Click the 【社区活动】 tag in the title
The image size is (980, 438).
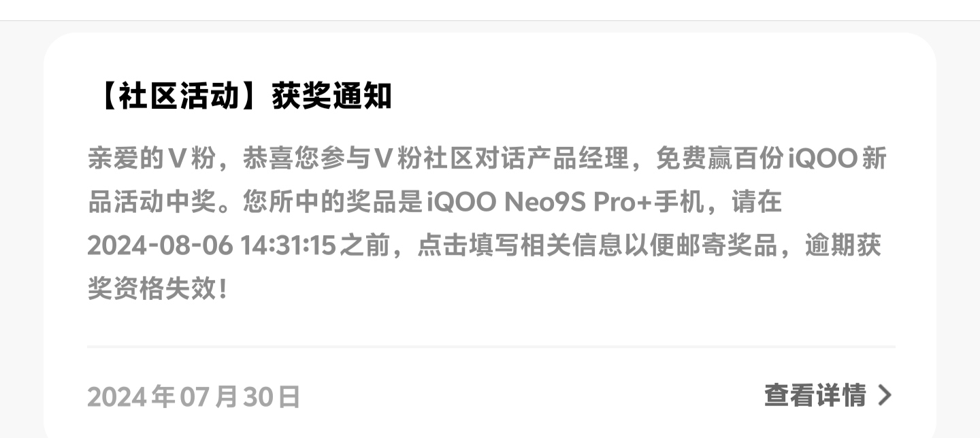(179, 97)
